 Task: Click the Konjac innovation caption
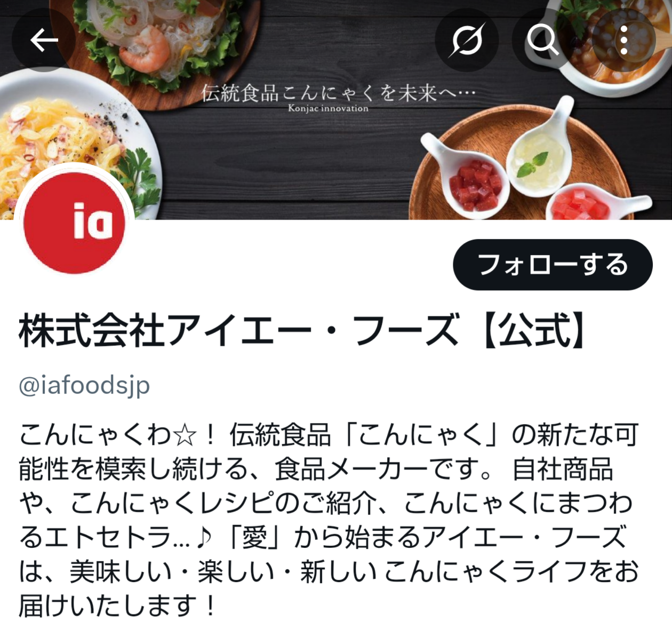pos(328,108)
